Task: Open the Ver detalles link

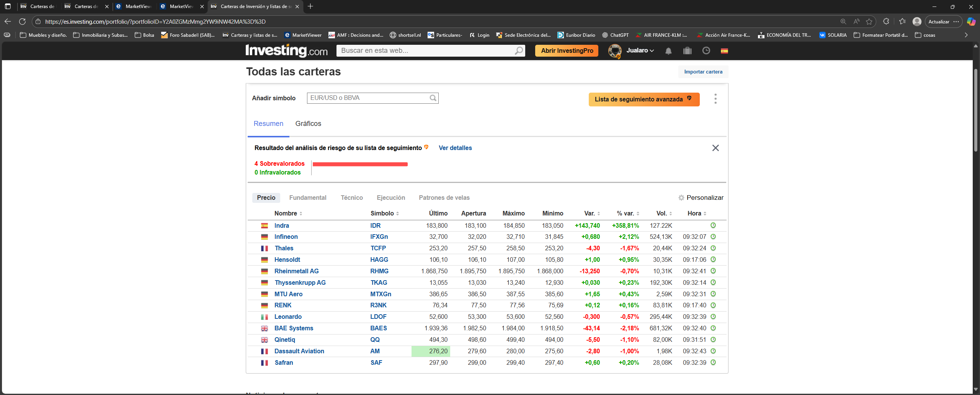Action: (x=455, y=148)
